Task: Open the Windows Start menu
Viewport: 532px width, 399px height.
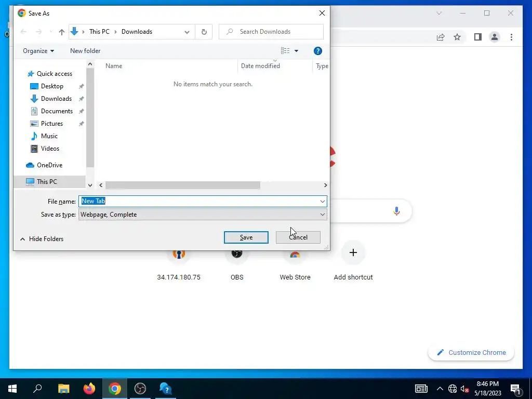Action: click(x=12, y=389)
